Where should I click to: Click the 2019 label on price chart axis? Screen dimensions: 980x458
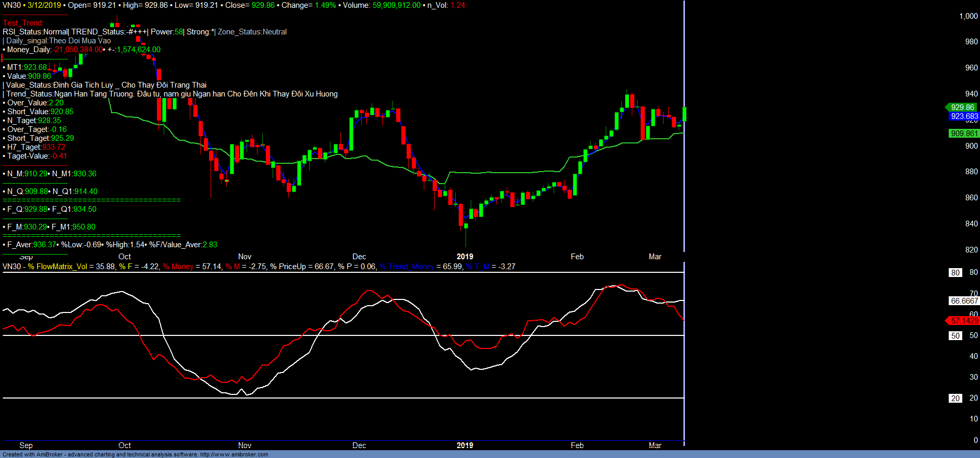464,257
